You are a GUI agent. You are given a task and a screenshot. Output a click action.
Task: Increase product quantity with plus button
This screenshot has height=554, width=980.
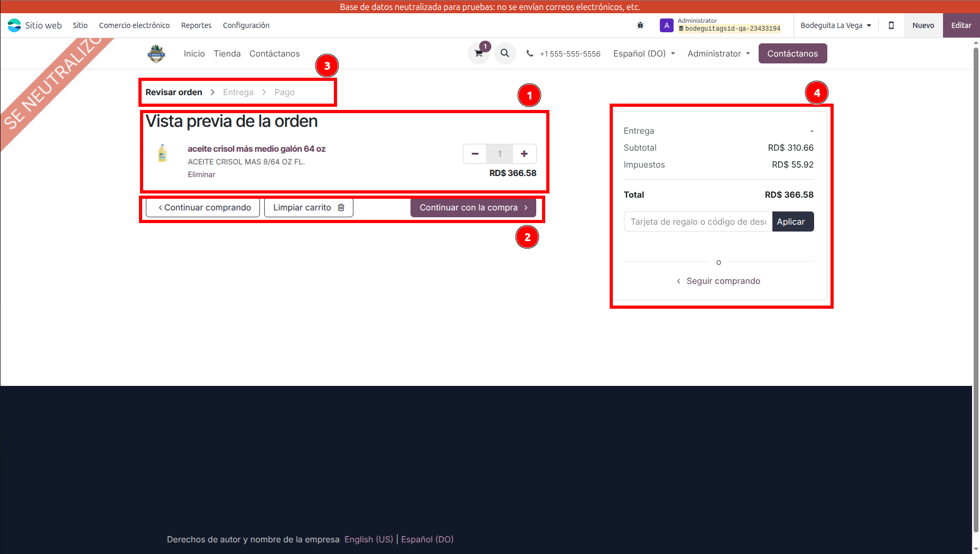tap(524, 154)
